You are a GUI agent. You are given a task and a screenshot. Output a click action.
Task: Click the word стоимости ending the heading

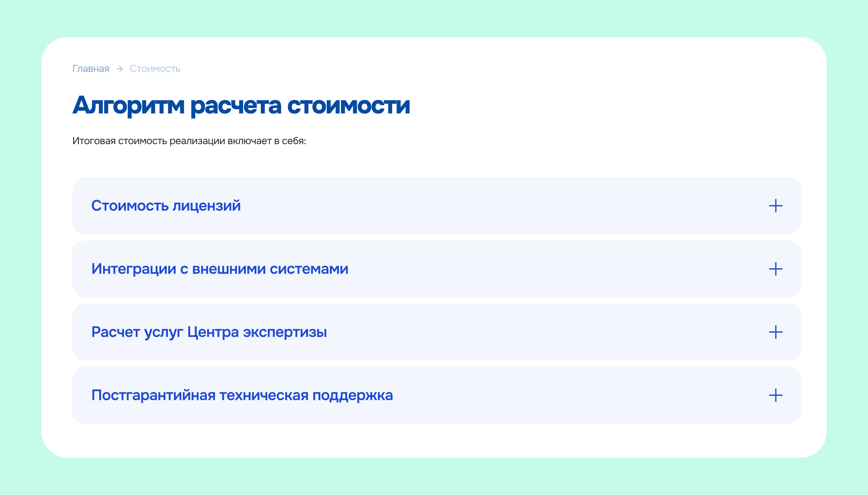click(348, 105)
